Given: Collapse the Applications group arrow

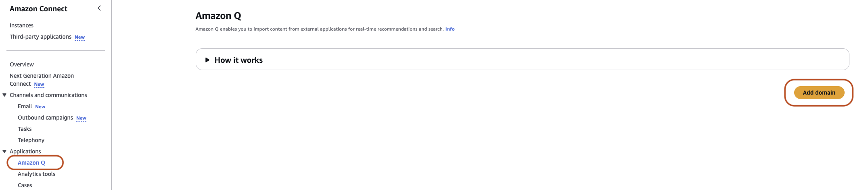Looking at the screenshot, I should [4, 151].
